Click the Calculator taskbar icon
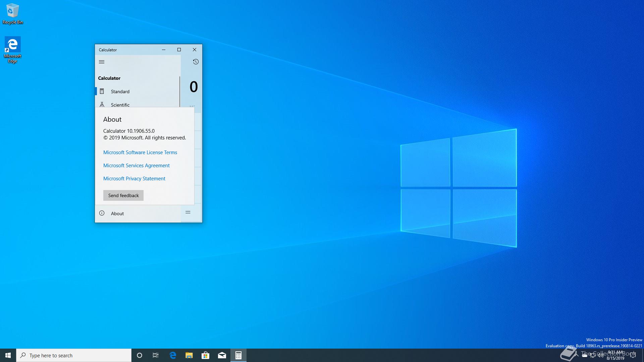Image resolution: width=644 pixels, height=362 pixels. [238, 355]
